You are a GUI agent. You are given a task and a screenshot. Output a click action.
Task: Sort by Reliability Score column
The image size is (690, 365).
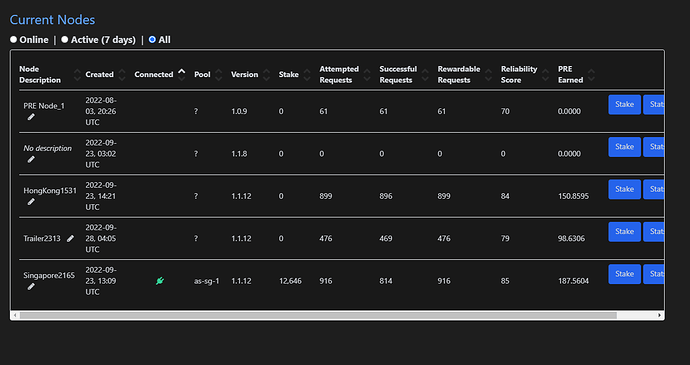(546, 74)
